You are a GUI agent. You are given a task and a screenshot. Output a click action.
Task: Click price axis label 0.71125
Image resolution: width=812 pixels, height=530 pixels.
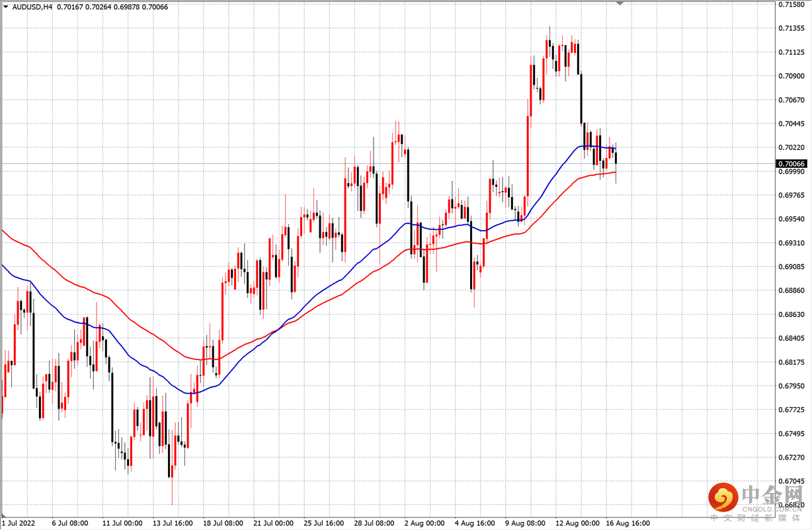coord(792,52)
